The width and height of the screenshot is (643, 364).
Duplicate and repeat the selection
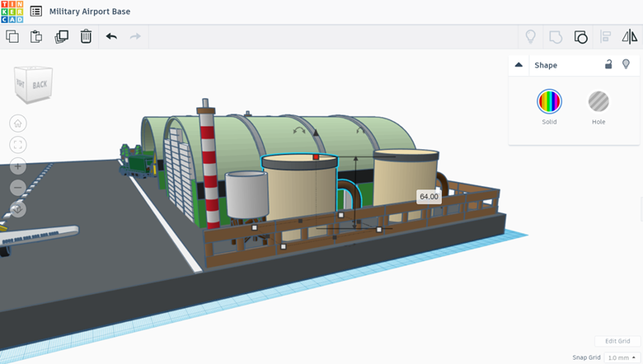tap(62, 36)
